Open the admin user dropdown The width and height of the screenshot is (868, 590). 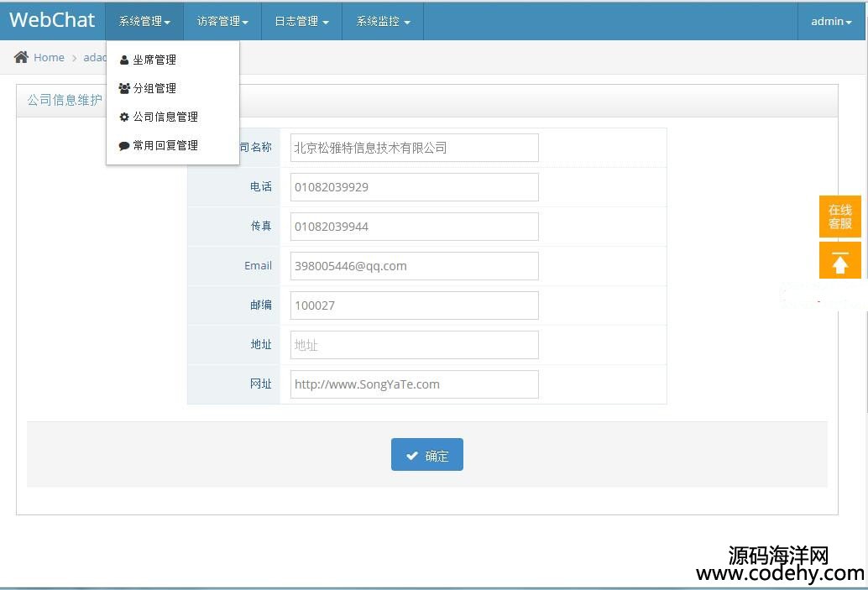pos(831,22)
